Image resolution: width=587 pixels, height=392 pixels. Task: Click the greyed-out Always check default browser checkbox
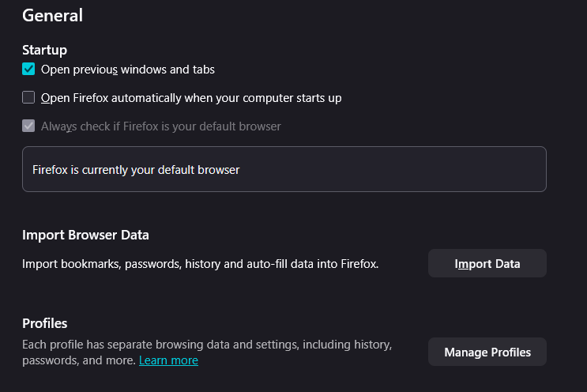pyautogui.click(x=28, y=126)
